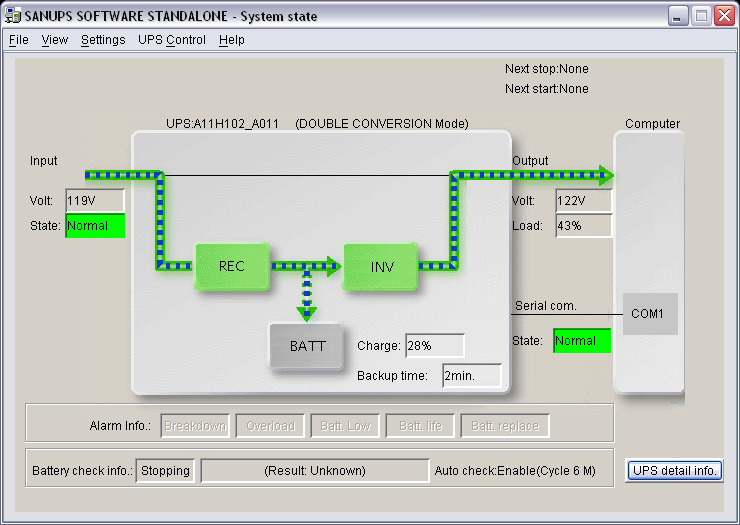Click the Load field showing 43%
Screen dimensions: 740x525
[584, 226]
